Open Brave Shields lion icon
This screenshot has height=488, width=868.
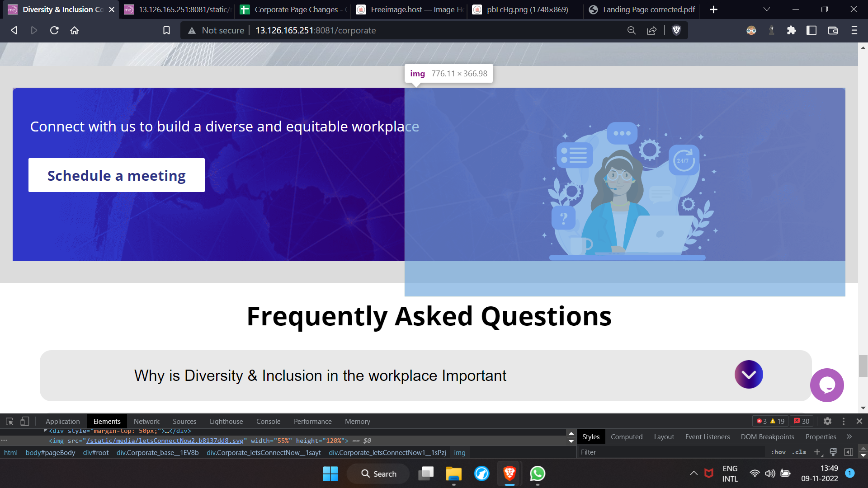pos(676,30)
